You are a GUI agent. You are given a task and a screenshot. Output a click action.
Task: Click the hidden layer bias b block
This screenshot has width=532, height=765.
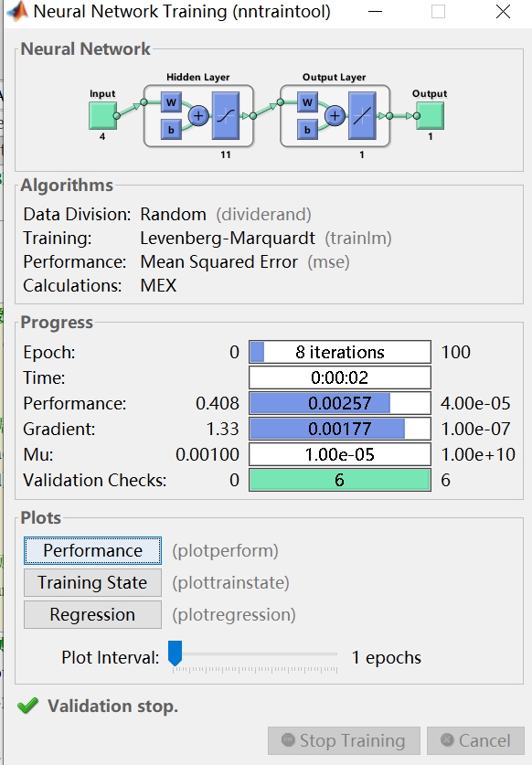(x=171, y=130)
